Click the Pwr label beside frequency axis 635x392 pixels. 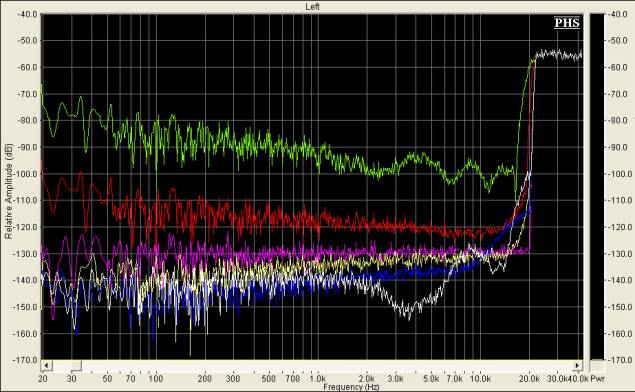click(597, 379)
